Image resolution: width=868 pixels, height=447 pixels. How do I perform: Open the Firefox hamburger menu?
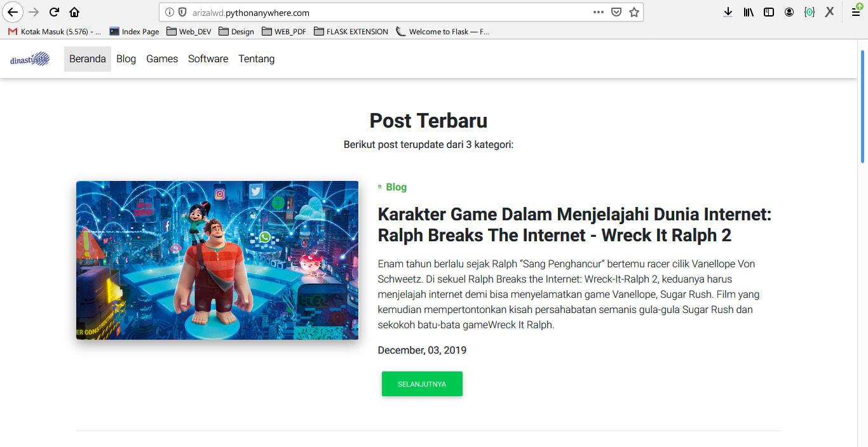(x=857, y=12)
